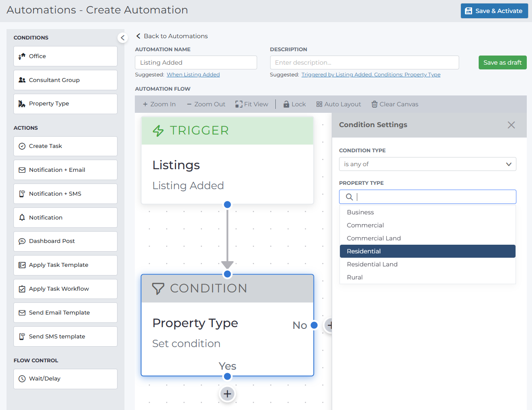Screen dimensions: 532x410
Task: Open the Condition Type dropdown
Action: [x=428, y=164]
